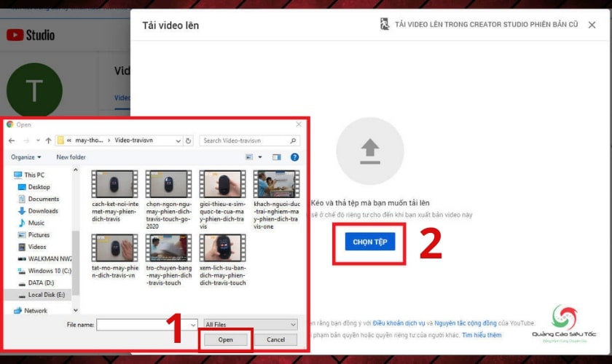
Task: Select Music in navigation pane
Action: 31,223
